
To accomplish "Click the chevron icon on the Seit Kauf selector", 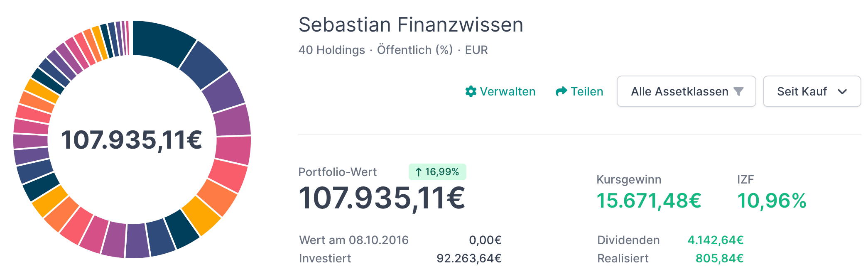I will coord(843,92).
